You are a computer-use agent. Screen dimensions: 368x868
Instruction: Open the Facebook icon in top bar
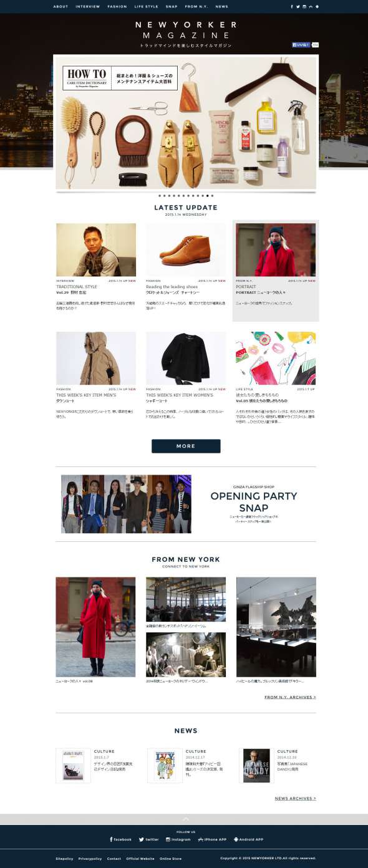point(292,6)
